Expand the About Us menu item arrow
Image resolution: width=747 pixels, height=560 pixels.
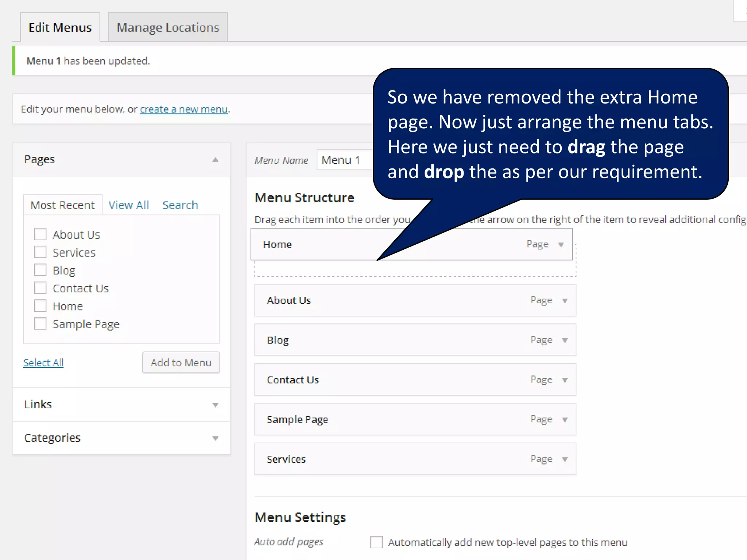(565, 301)
